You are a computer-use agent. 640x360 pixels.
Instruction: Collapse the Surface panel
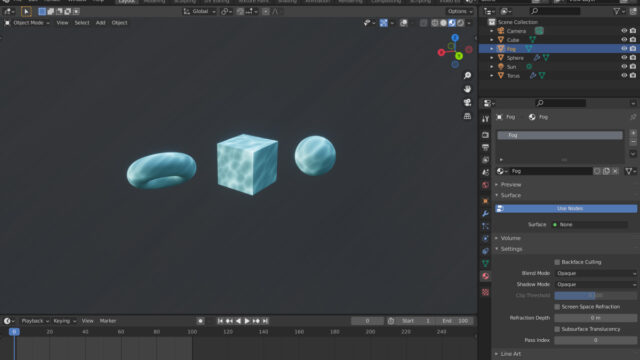[511, 196]
